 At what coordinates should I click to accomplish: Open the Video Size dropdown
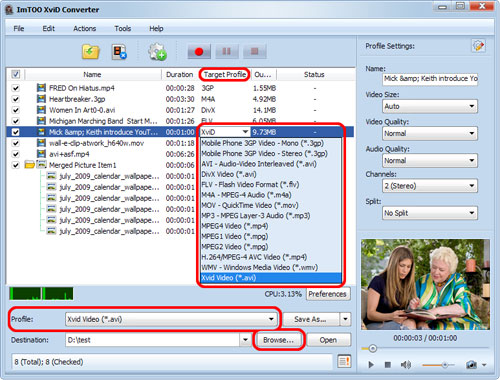pyautogui.click(x=430, y=106)
